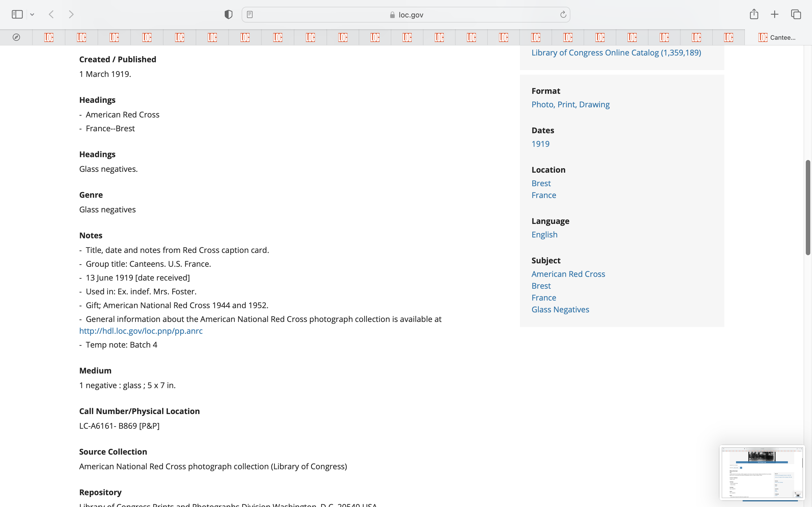Go forward with the forward arrow
Viewport: 812px width, 507px height.
pyautogui.click(x=71, y=14)
